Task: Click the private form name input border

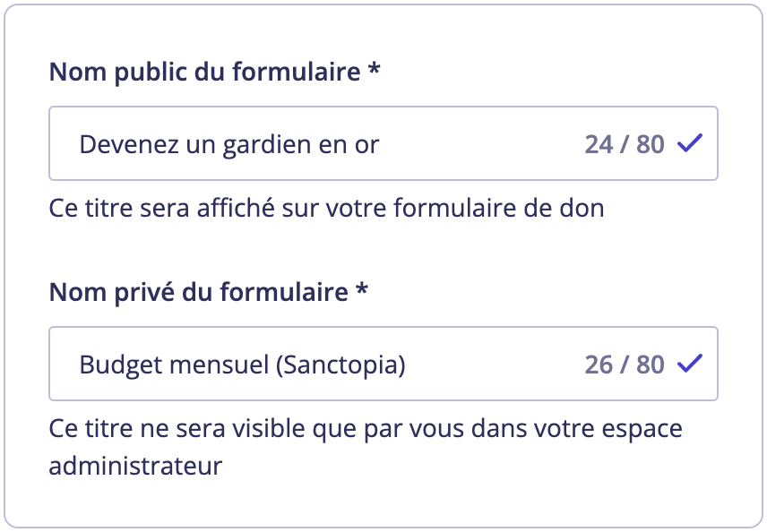Action: (x=383, y=329)
